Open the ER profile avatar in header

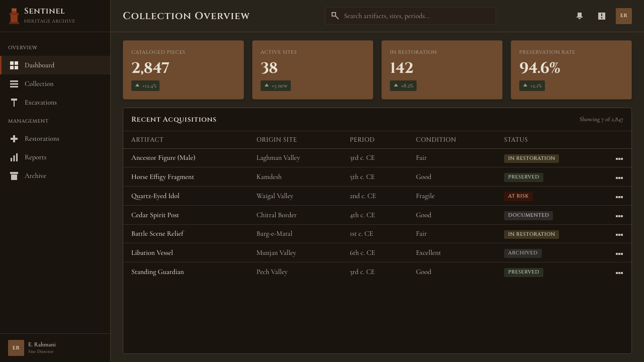(x=624, y=16)
